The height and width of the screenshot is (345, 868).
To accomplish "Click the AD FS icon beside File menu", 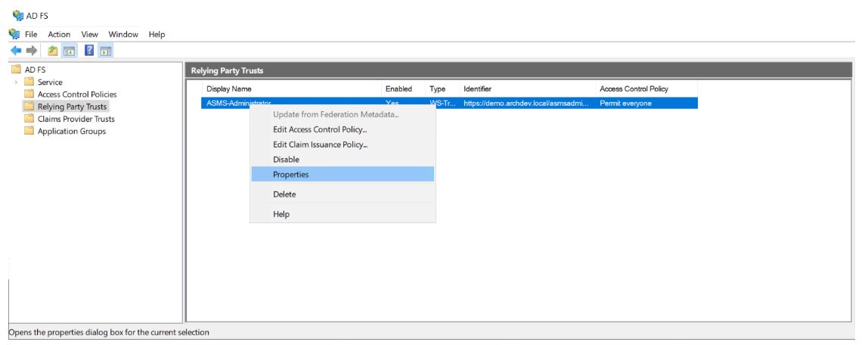I will pyautogui.click(x=14, y=34).
